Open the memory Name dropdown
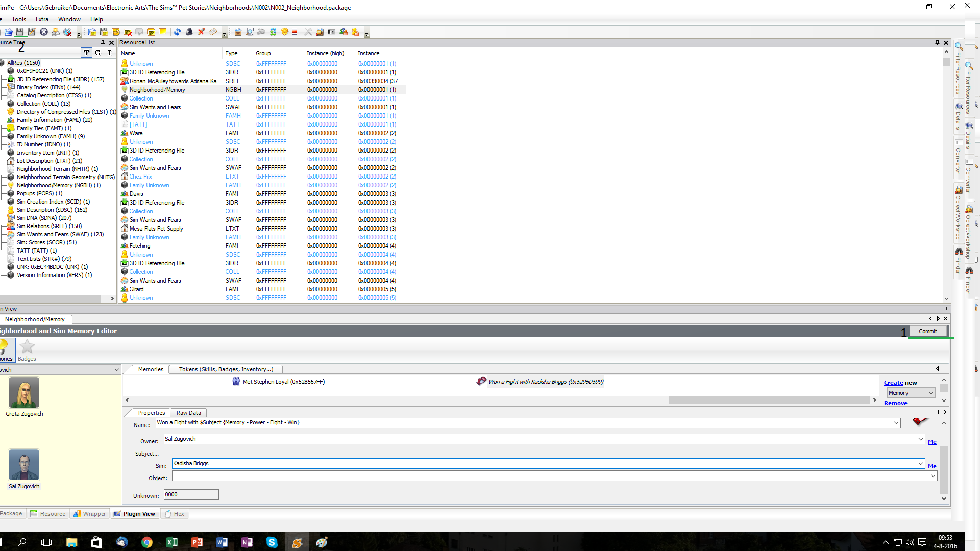The width and height of the screenshot is (980, 551). (x=896, y=423)
